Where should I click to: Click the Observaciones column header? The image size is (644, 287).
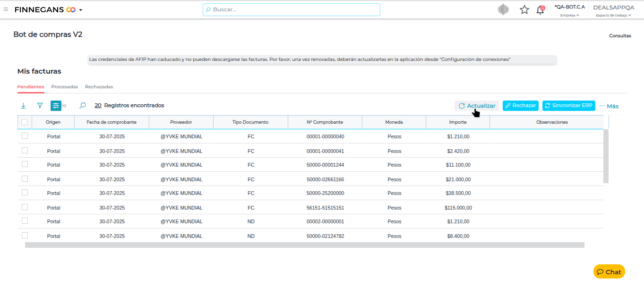[x=552, y=122]
